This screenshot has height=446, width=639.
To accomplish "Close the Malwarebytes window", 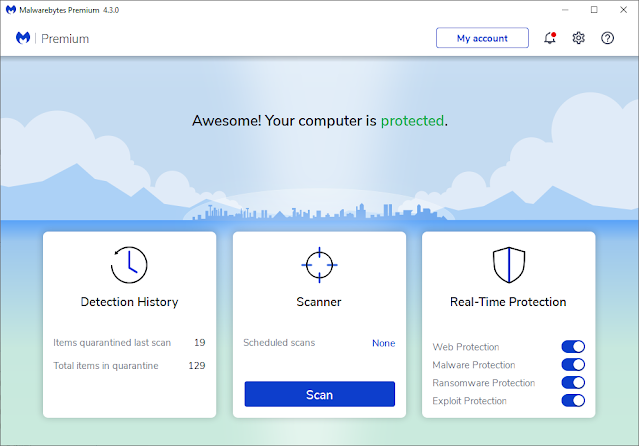I will click(x=624, y=10).
